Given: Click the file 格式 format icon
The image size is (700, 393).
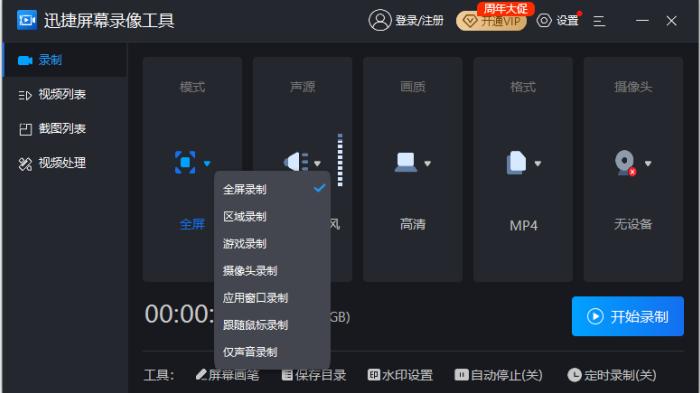Looking at the screenshot, I should pos(516,163).
